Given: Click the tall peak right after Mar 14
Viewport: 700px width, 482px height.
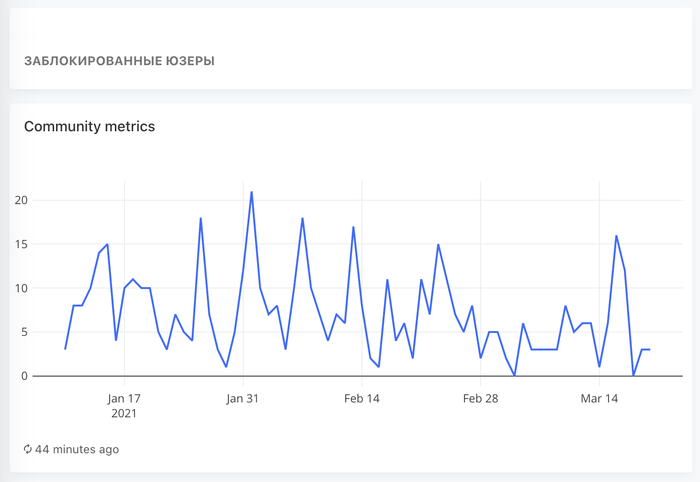Looking at the screenshot, I should point(616,236).
